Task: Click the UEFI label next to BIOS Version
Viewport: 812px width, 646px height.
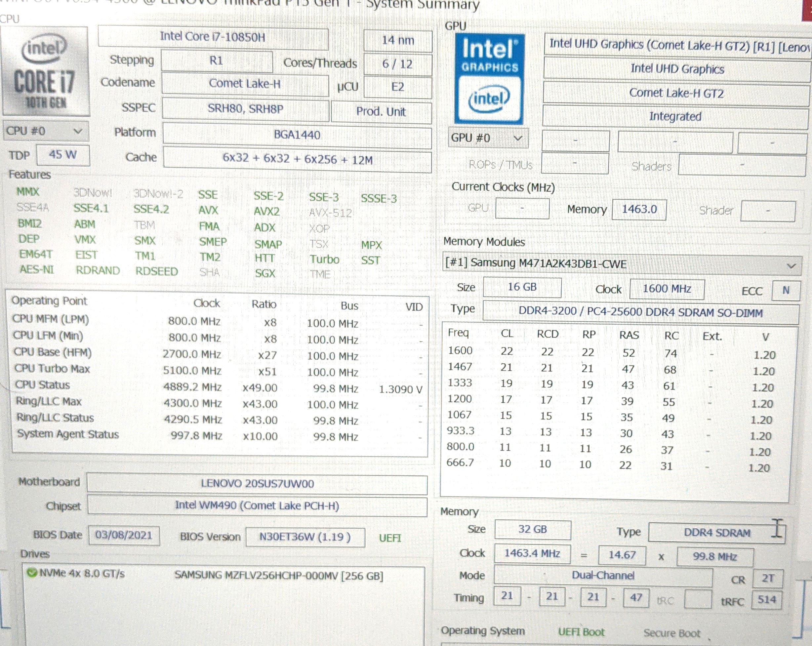Action: click(x=390, y=538)
